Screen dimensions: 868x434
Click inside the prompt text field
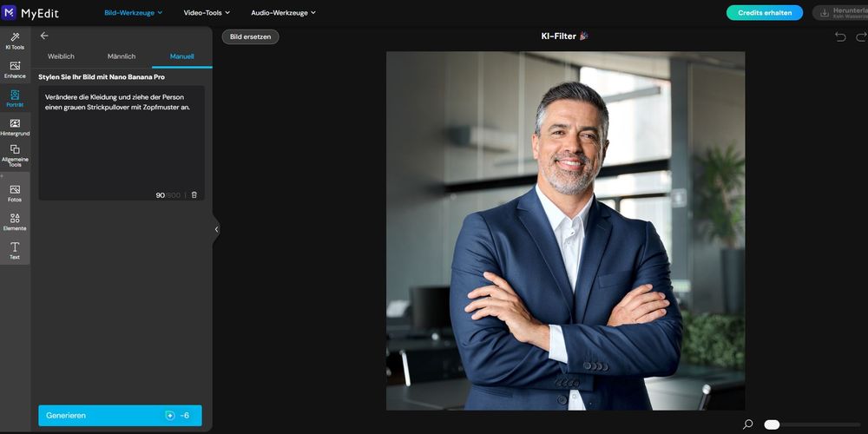point(122,143)
